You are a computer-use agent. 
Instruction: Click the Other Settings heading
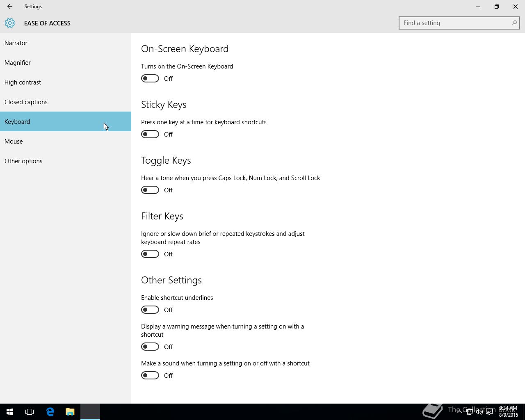click(x=171, y=280)
